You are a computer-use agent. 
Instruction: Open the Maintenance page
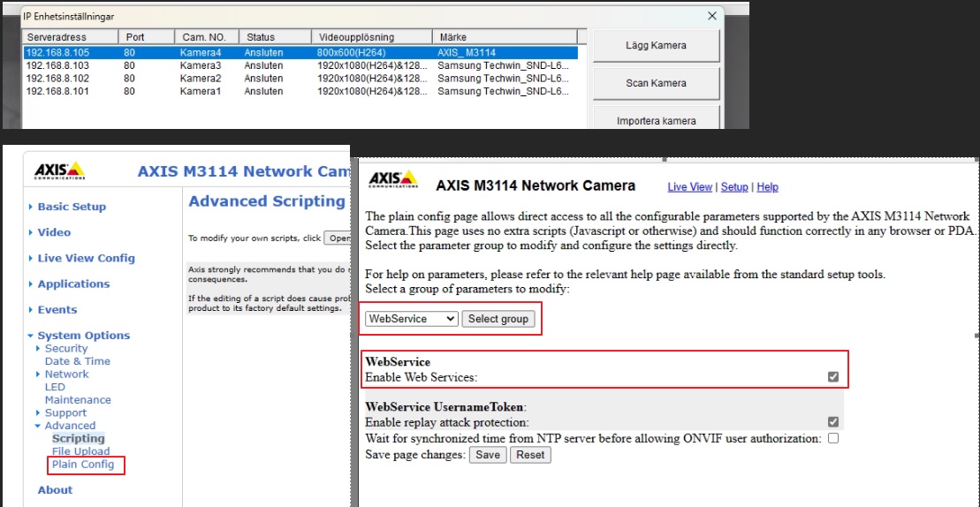pyautogui.click(x=78, y=399)
